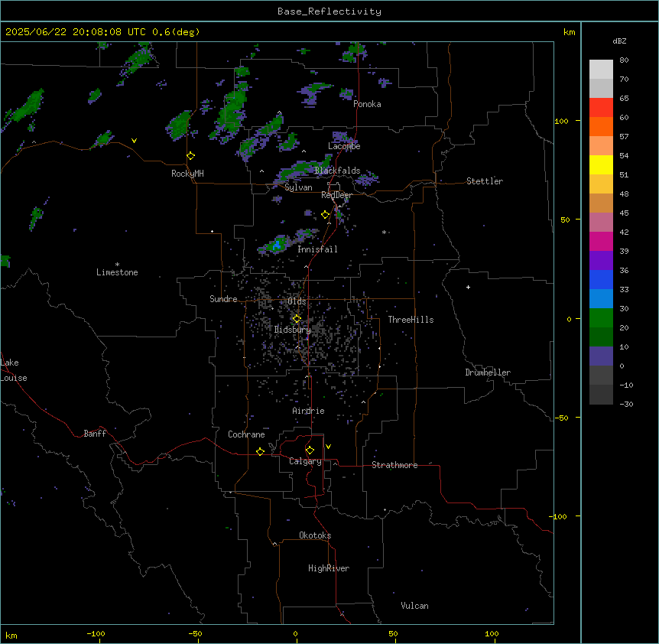Select the Strathmore label
The image size is (659, 644).
[x=394, y=465]
